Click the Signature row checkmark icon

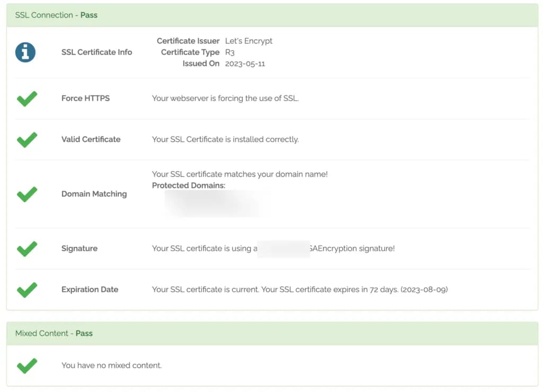pos(27,248)
